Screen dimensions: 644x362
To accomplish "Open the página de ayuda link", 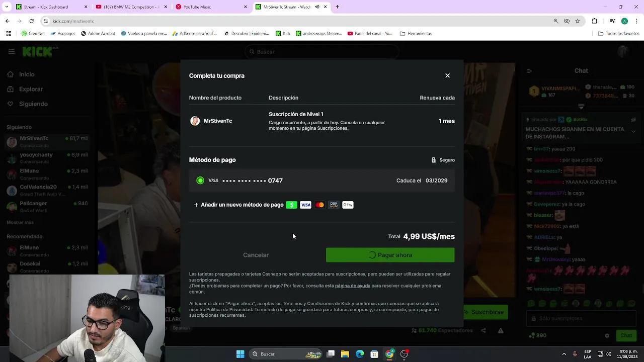I will point(353,286).
